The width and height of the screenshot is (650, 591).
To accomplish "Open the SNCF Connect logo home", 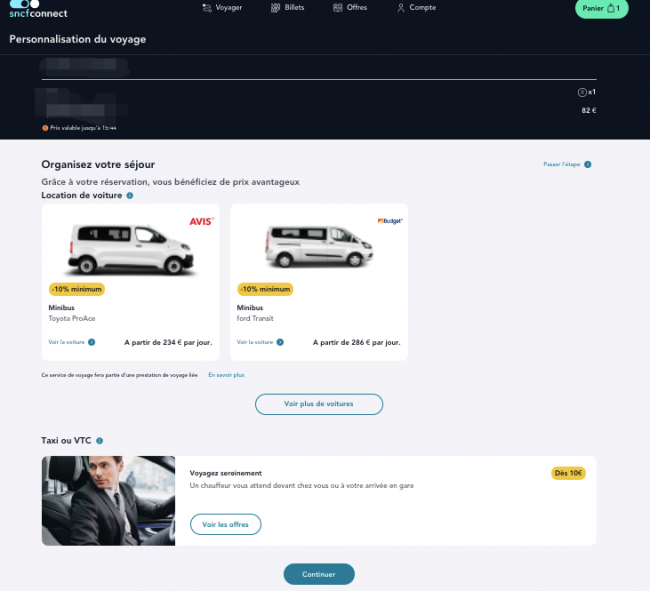I will point(38,9).
